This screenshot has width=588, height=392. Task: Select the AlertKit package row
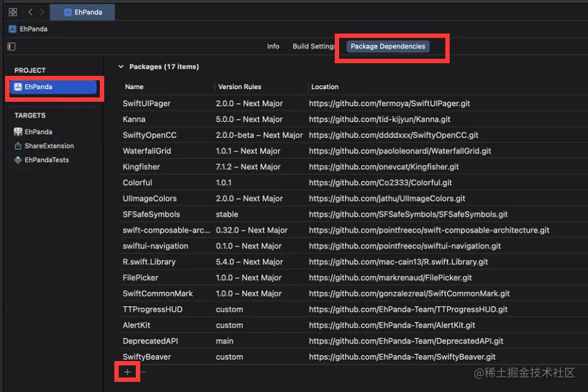pos(352,325)
